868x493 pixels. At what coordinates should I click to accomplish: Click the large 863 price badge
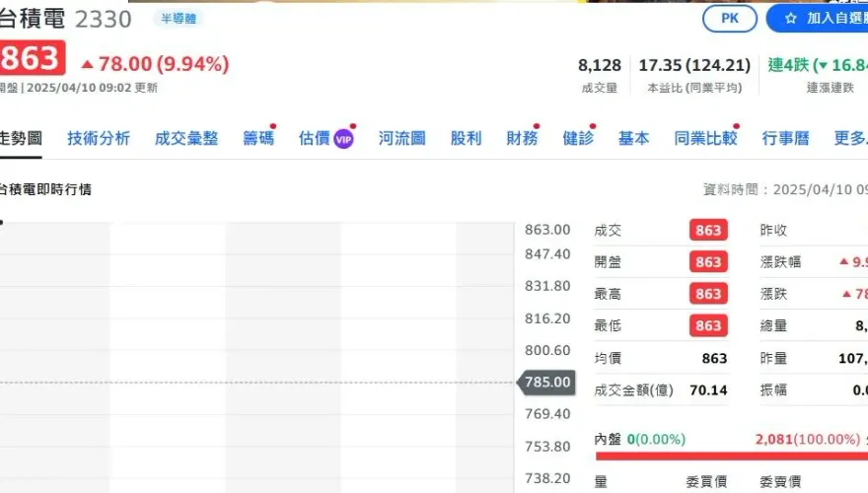click(x=33, y=57)
